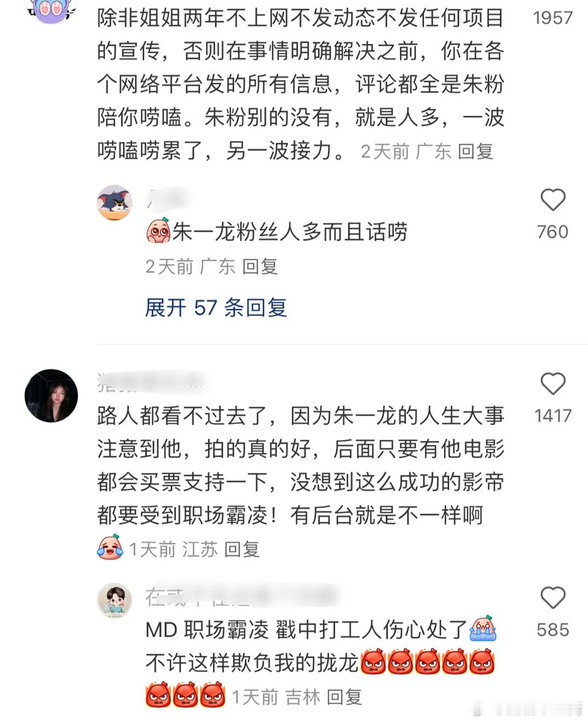Open the 路人都看不过去了 comment text
This screenshot has width=588, height=722.
tap(301, 465)
